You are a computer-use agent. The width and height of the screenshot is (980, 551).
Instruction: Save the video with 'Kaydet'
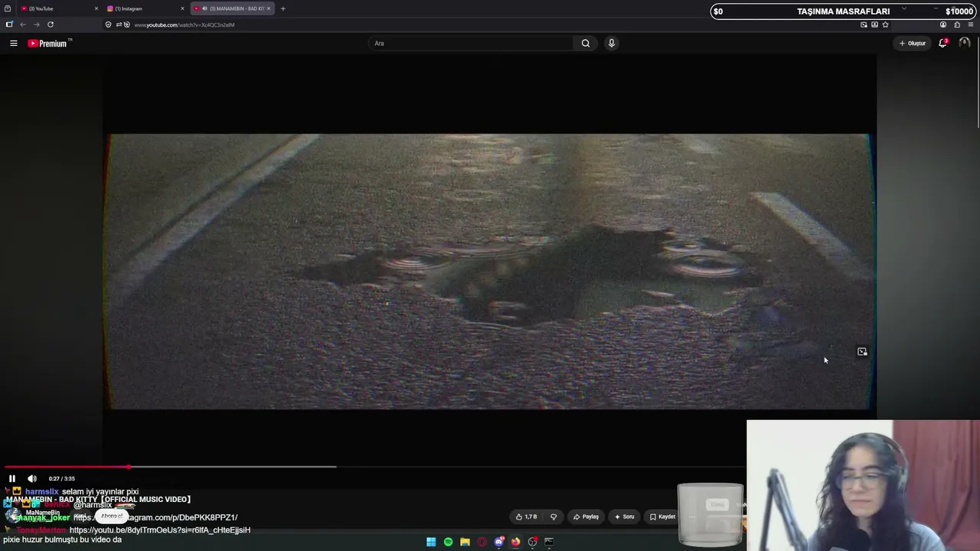[x=663, y=517]
